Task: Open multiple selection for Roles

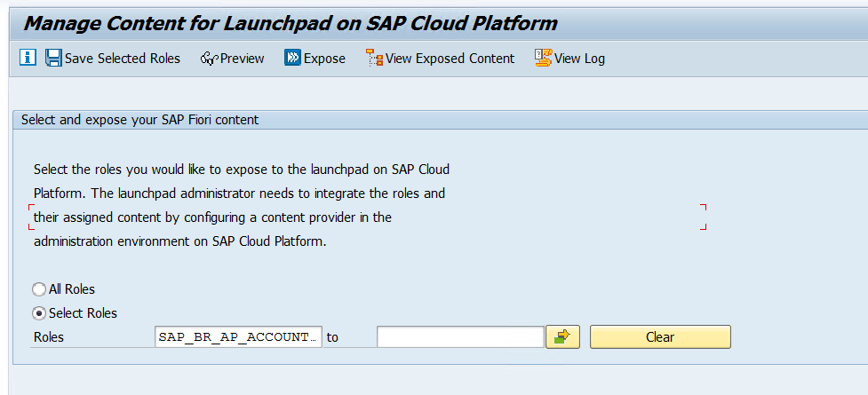Action: pyautogui.click(x=562, y=337)
